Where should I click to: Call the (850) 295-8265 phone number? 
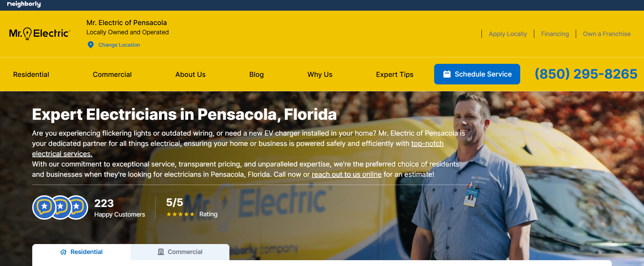click(586, 74)
